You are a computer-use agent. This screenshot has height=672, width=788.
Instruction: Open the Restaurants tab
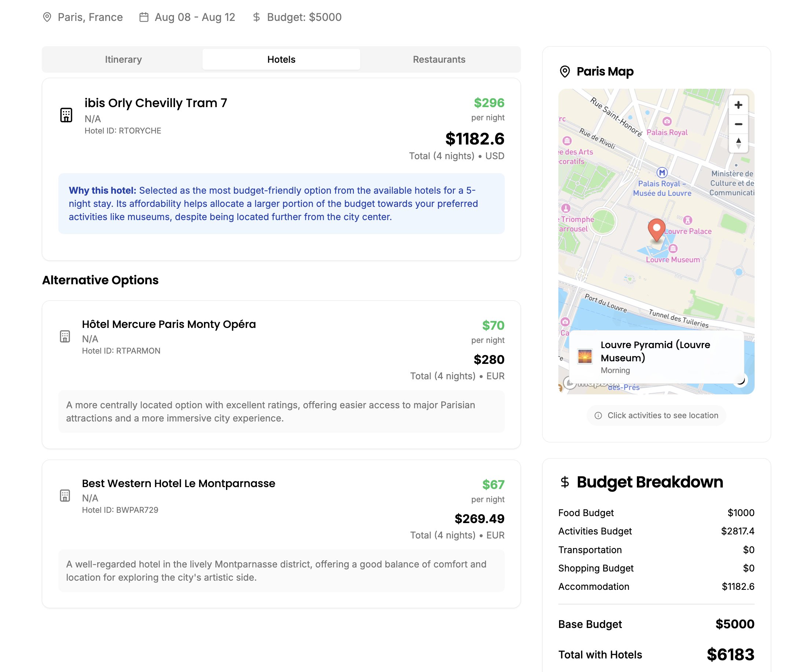[439, 59]
